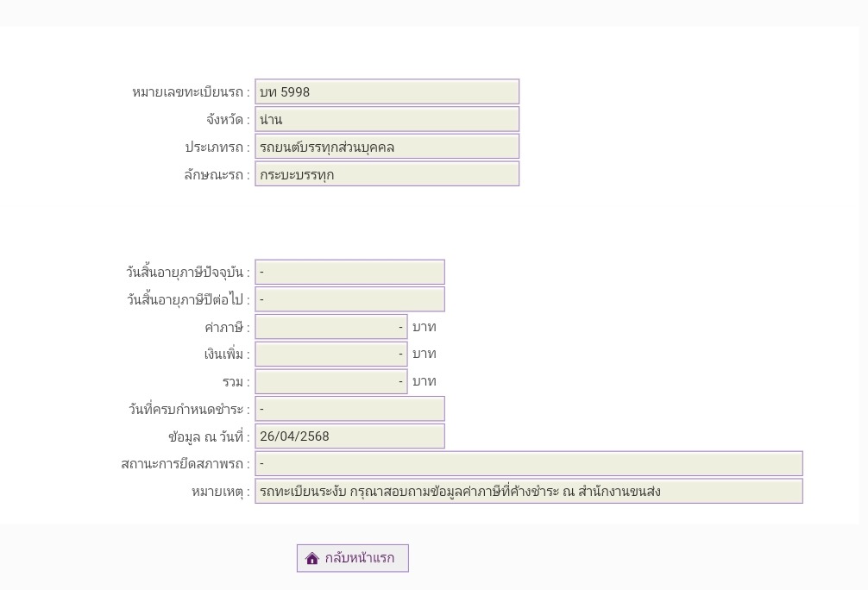Click the label เงินเพิ่ม
This screenshot has height=590, width=868.
(x=227, y=355)
